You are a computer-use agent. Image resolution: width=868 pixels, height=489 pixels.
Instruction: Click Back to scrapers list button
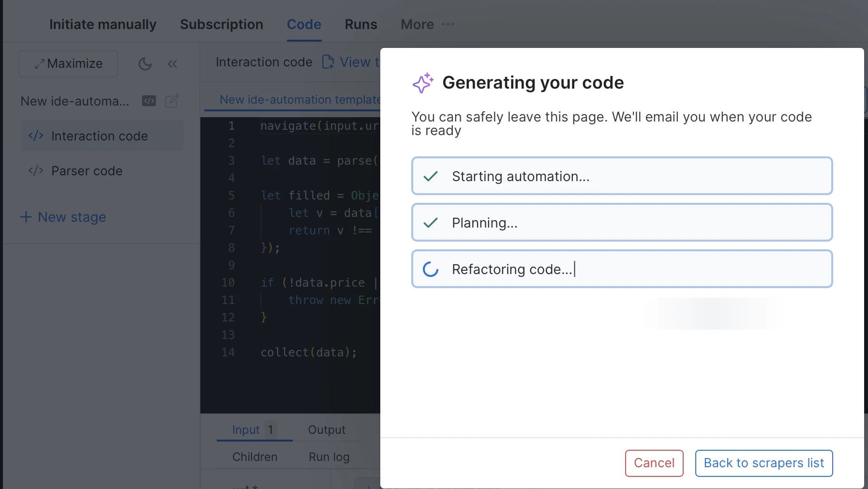click(x=764, y=463)
